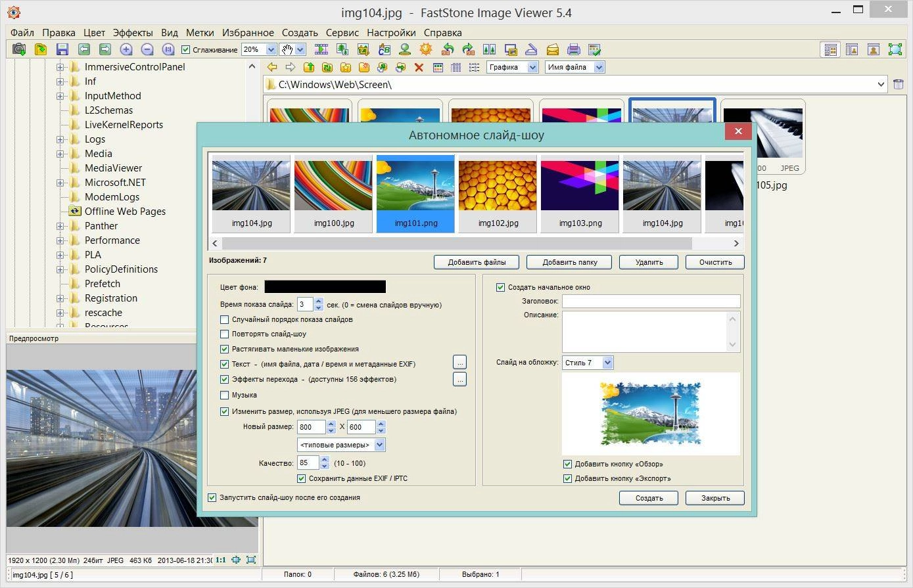Click the adjust lighting sun icon
This screenshot has height=588, width=913.
pyautogui.click(x=426, y=49)
